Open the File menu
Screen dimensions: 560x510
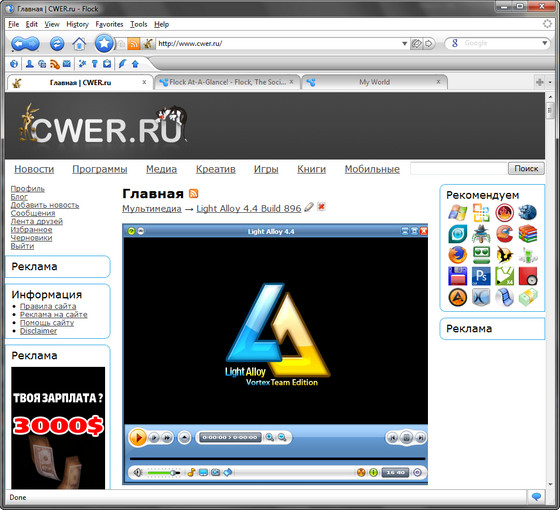(14, 24)
